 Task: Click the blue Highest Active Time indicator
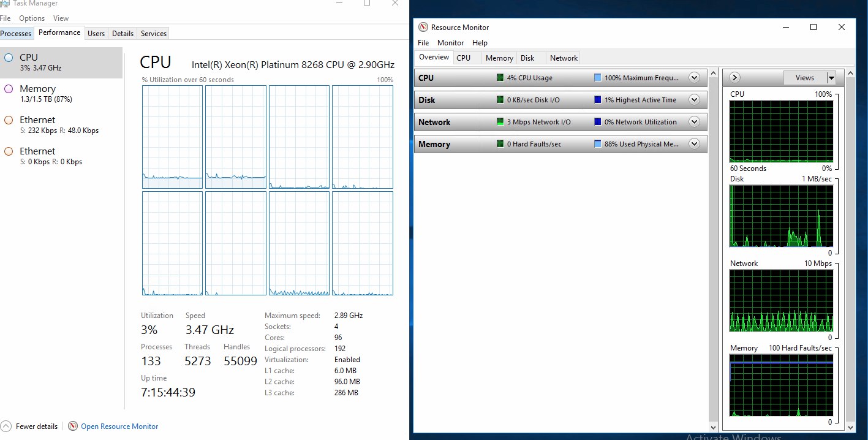click(598, 100)
